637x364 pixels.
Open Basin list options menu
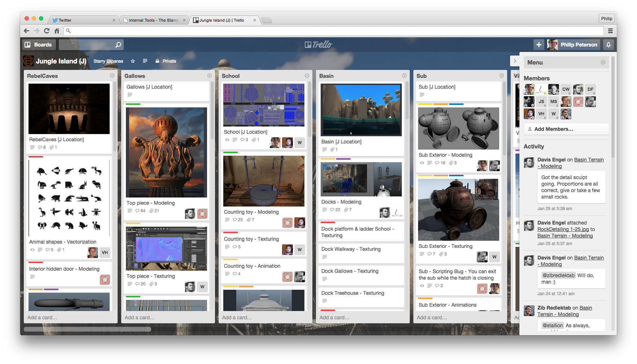click(404, 76)
